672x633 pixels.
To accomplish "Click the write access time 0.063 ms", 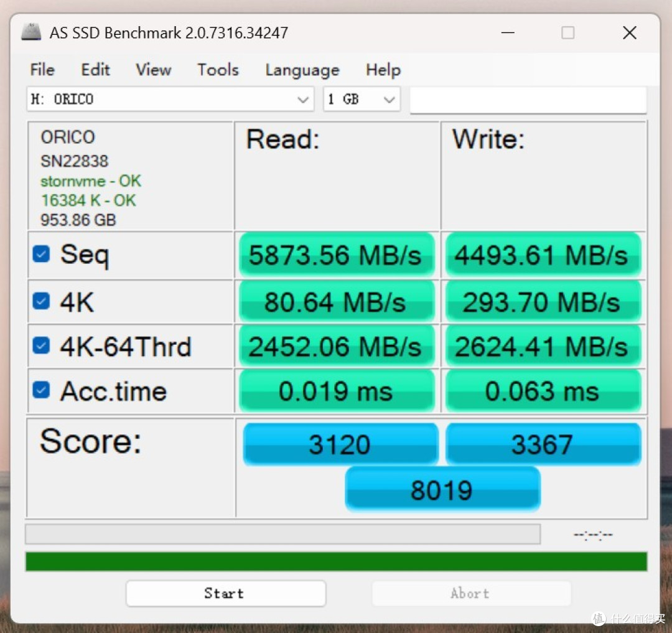I will pos(543,391).
